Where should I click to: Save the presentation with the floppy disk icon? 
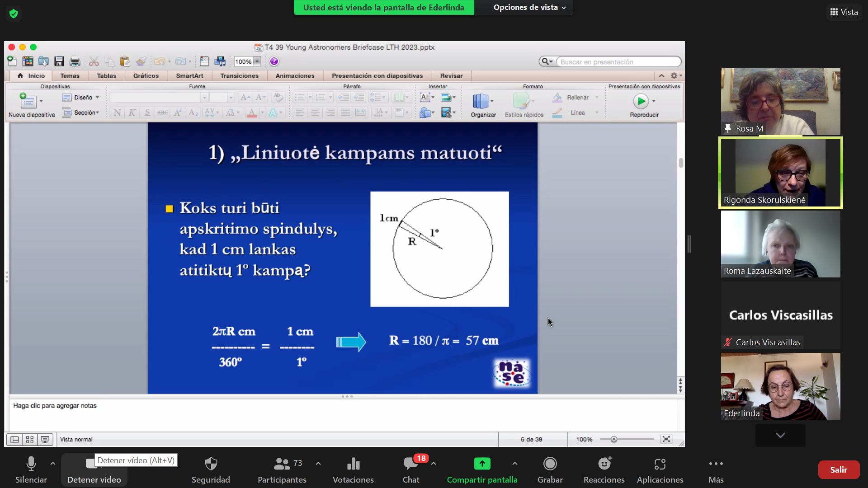point(59,61)
